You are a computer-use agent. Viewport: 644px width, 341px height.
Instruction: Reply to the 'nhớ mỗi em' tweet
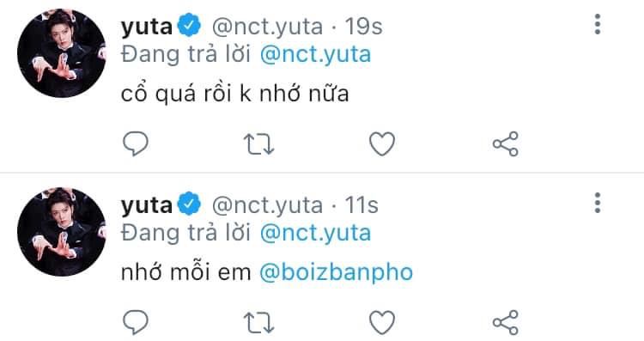click(x=136, y=322)
